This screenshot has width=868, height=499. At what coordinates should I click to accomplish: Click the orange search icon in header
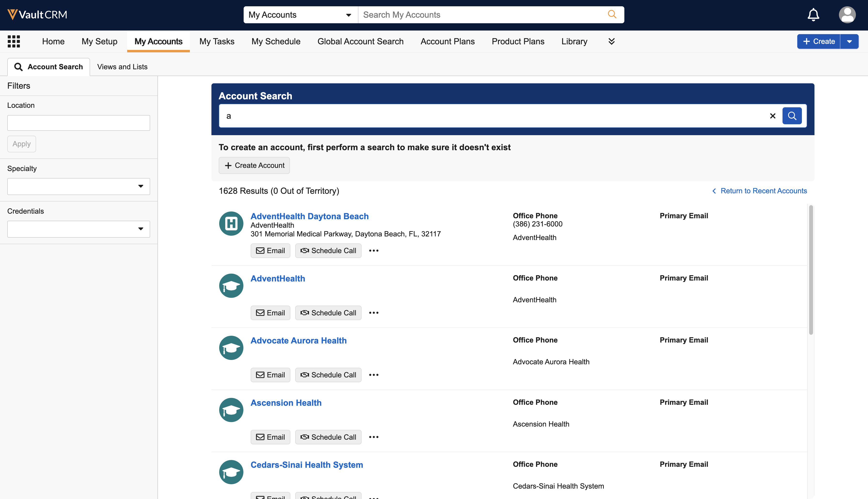click(x=612, y=14)
